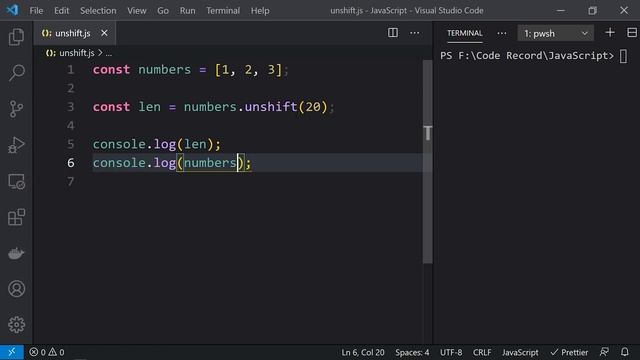Click the Prettier status bar item
The height and width of the screenshot is (360, 640).
click(x=569, y=352)
